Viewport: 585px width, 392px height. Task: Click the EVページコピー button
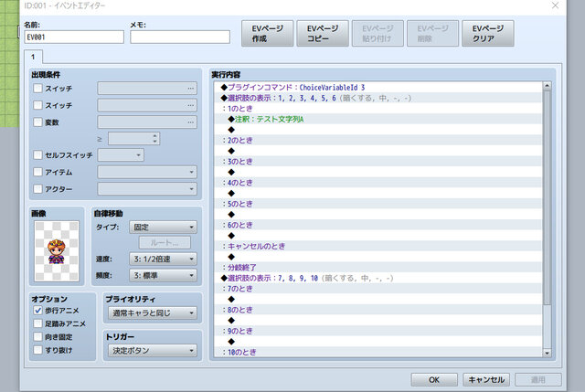pyautogui.click(x=323, y=33)
